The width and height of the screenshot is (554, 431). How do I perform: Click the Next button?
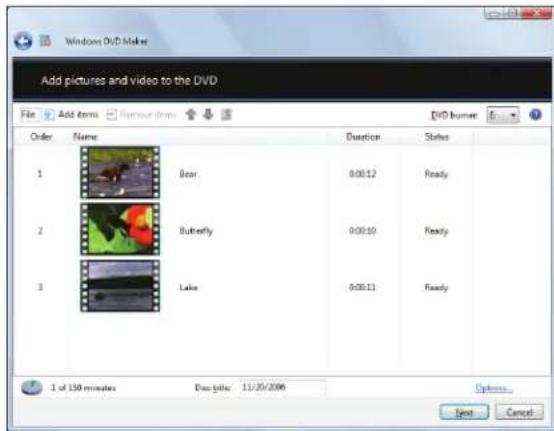pos(464,412)
